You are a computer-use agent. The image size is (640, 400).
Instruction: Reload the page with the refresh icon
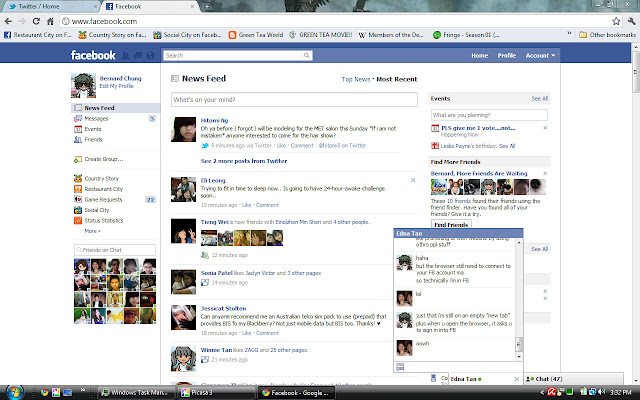(x=36, y=21)
